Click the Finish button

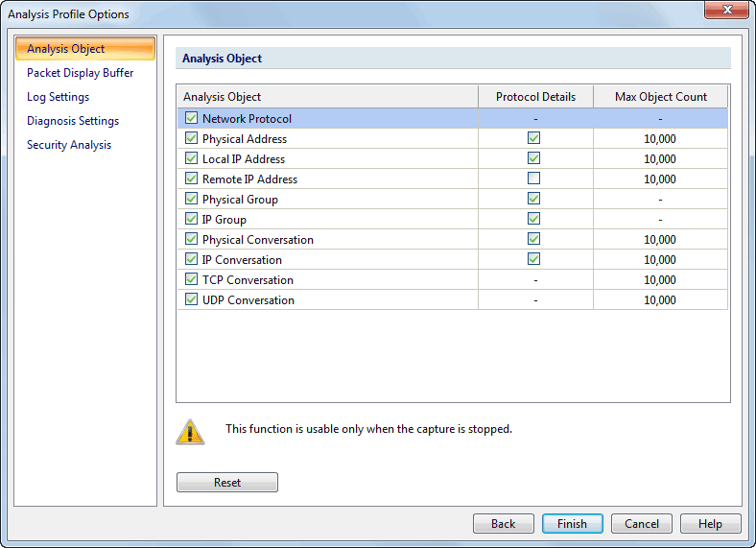point(573,524)
